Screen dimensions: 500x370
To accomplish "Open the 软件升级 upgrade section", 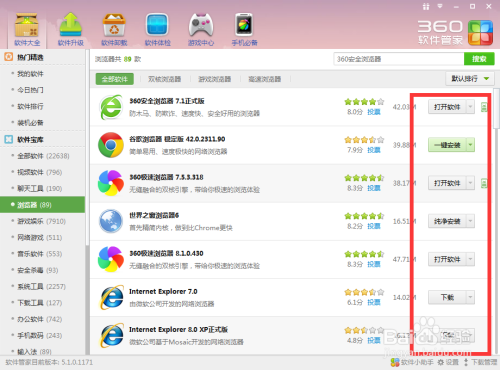I will tap(70, 30).
